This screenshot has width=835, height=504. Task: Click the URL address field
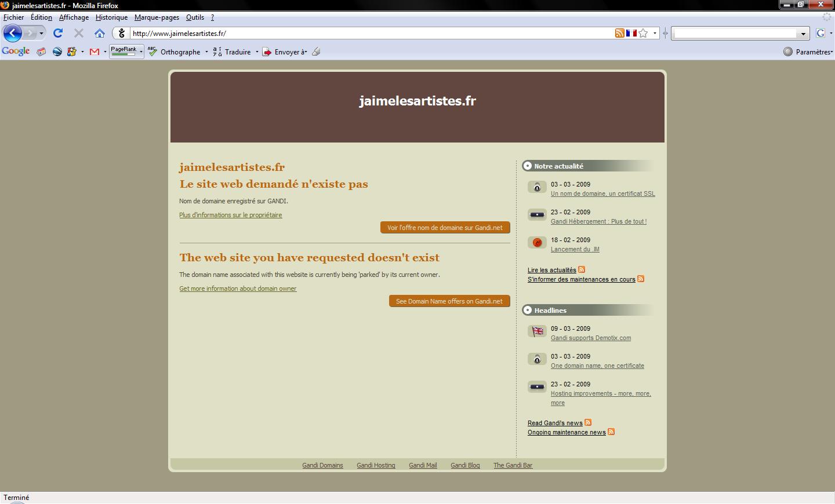[371, 33]
